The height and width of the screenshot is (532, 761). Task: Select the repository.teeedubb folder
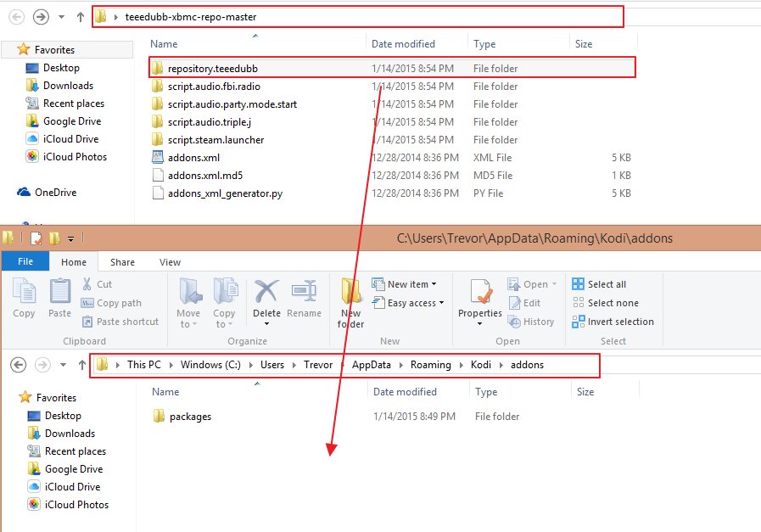click(392, 69)
